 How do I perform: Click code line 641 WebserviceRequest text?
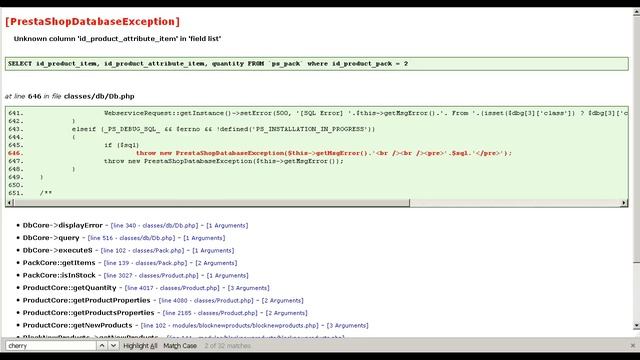[x=365, y=113]
